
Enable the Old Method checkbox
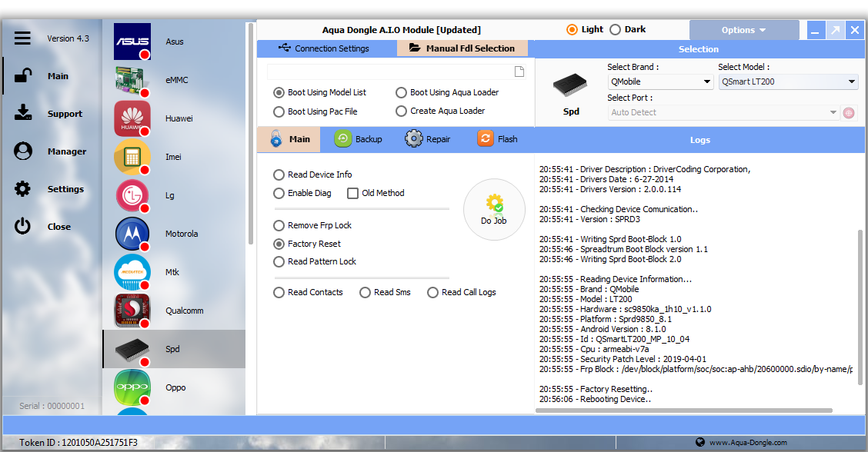352,193
